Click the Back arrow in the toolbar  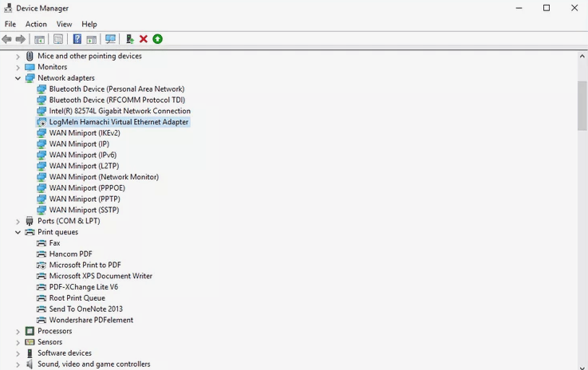click(7, 39)
